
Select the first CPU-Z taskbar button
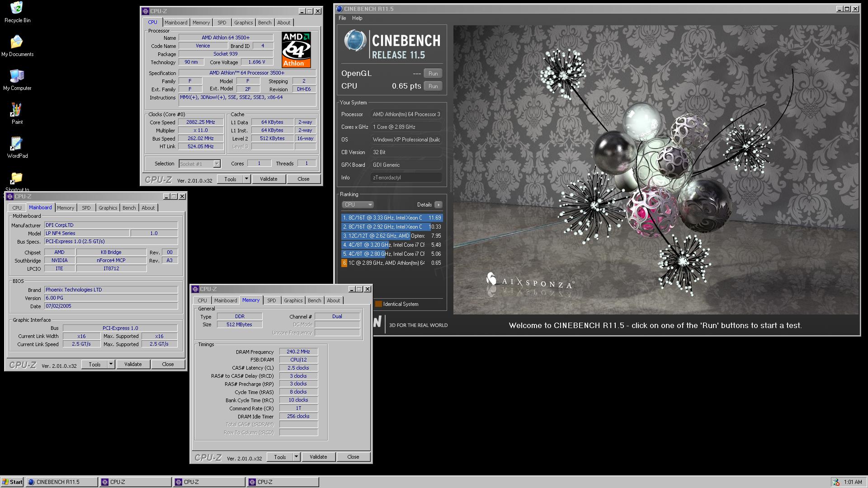click(x=135, y=482)
